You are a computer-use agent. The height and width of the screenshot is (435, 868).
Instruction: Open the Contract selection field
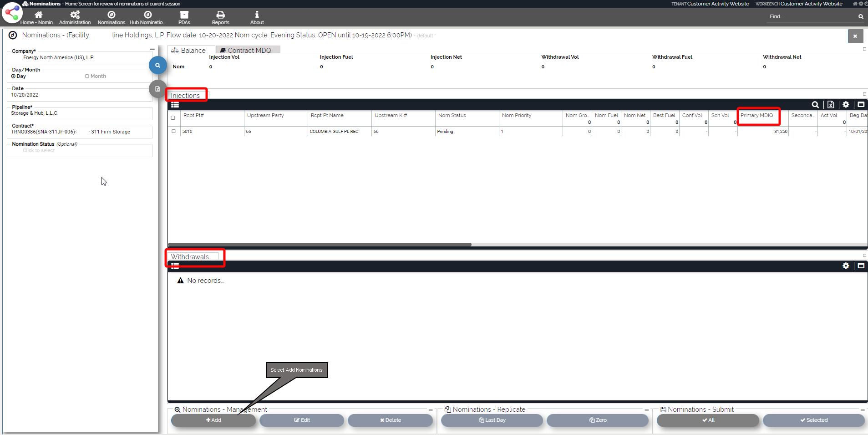(80, 132)
